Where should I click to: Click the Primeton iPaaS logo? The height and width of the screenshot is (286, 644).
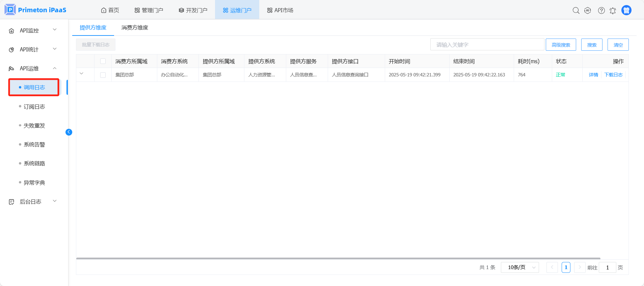(x=35, y=10)
